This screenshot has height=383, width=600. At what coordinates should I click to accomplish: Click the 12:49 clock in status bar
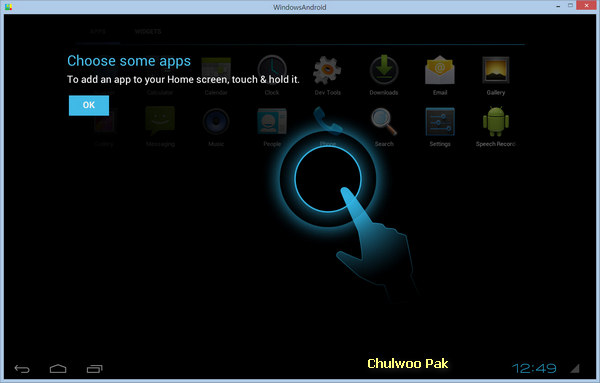click(x=534, y=368)
